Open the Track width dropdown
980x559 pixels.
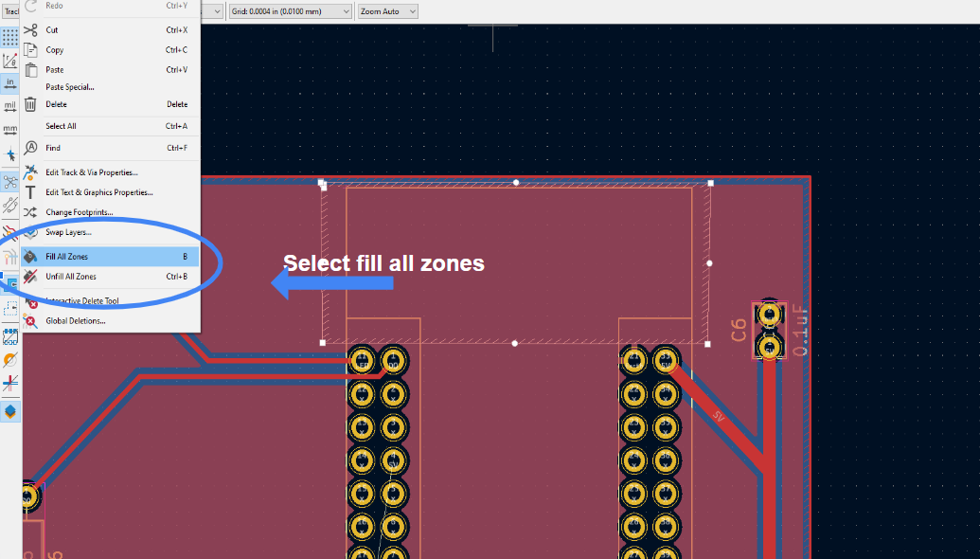[11, 11]
